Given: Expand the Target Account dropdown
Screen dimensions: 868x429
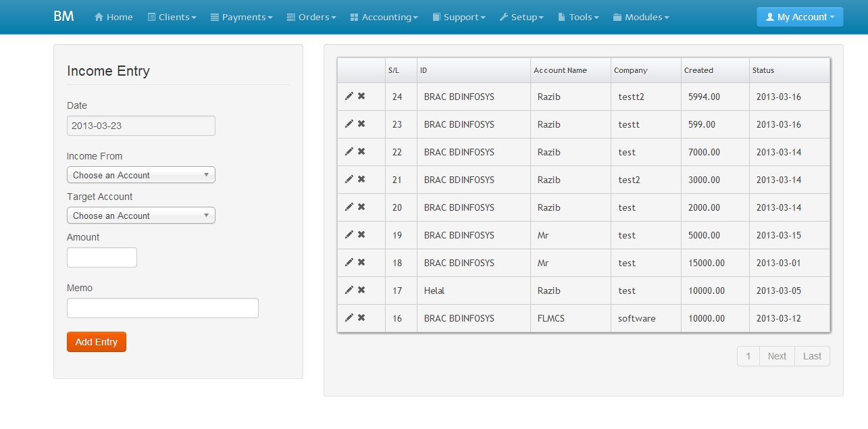Looking at the screenshot, I should point(141,216).
